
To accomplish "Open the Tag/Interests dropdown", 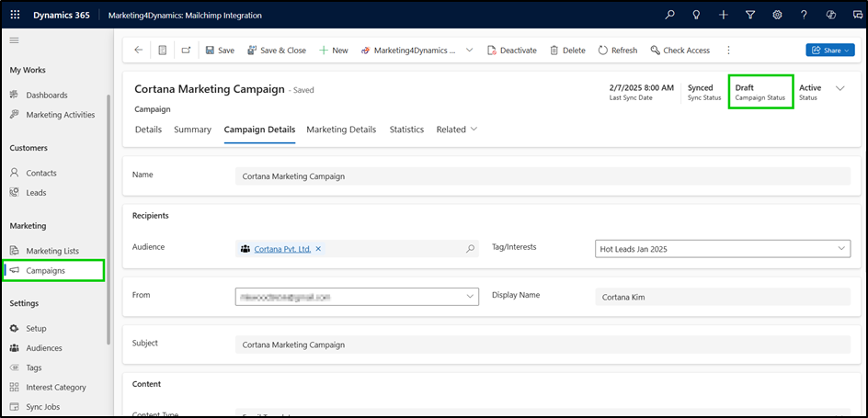I will coord(723,249).
